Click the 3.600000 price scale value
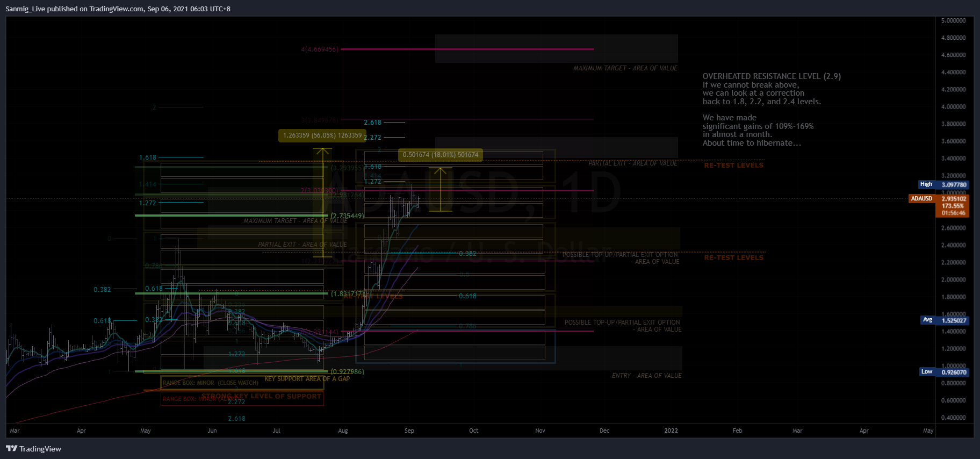Image resolution: width=980 pixels, height=459 pixels. [954, 141]
